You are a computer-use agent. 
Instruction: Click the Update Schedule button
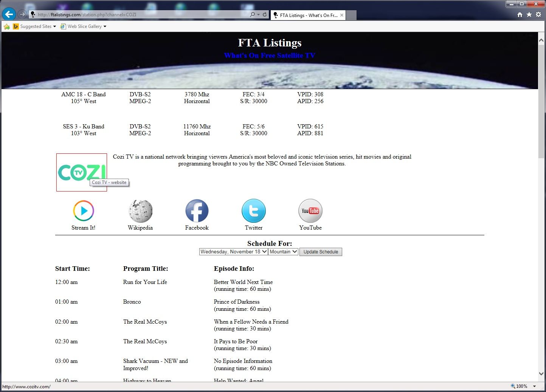pyautogui.click(x=321, y=252)
